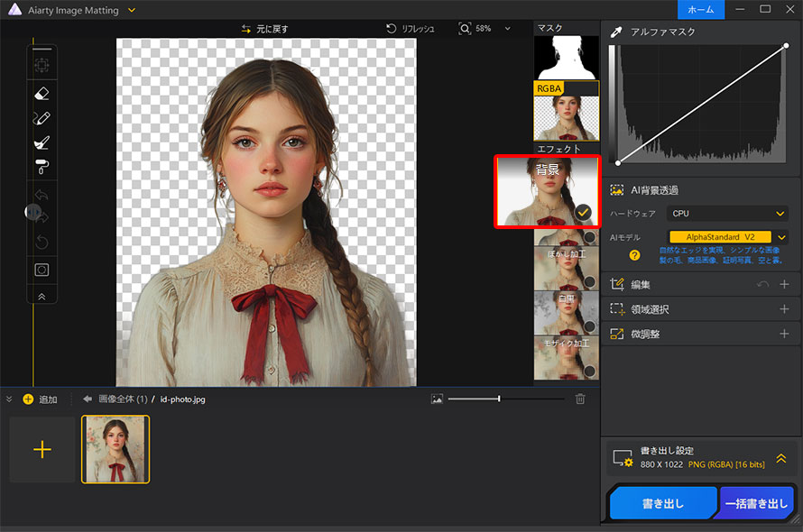Image resolution: width=803 pixels, height=532 pixels.
Task: Click the square frame tool icon
Action: [42, 269]
